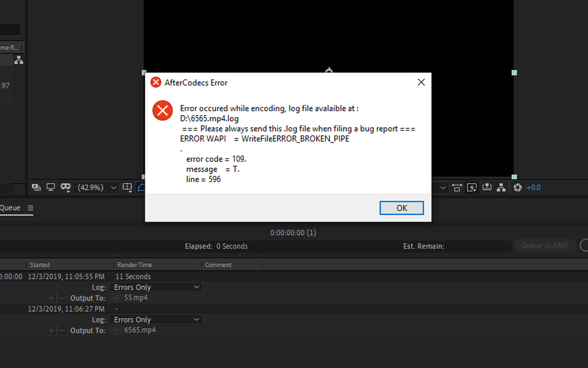Open grid and guide options icon

point(127,187)
